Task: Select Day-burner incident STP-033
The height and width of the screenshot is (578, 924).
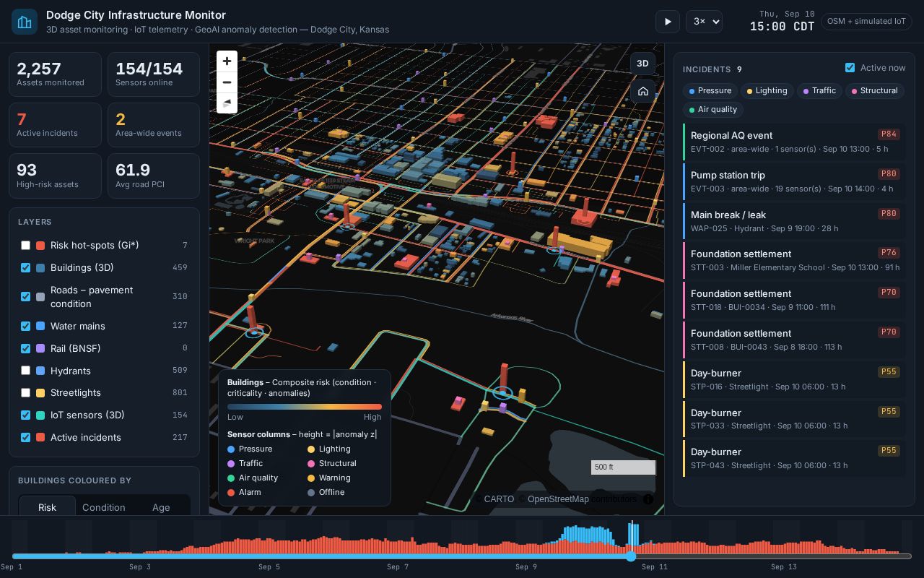Action: tap(793, 418)
